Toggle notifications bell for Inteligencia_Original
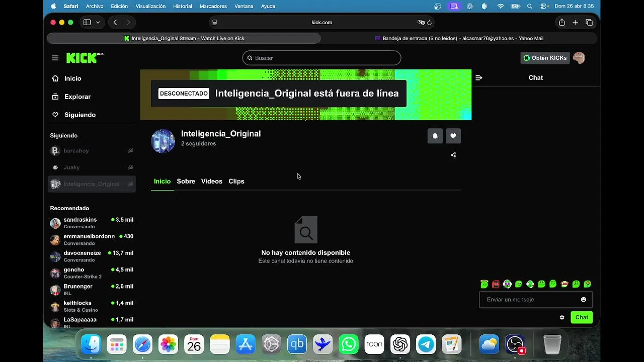Image resolution: width=644 pixels, height=362 pixels. pos(435,136)
